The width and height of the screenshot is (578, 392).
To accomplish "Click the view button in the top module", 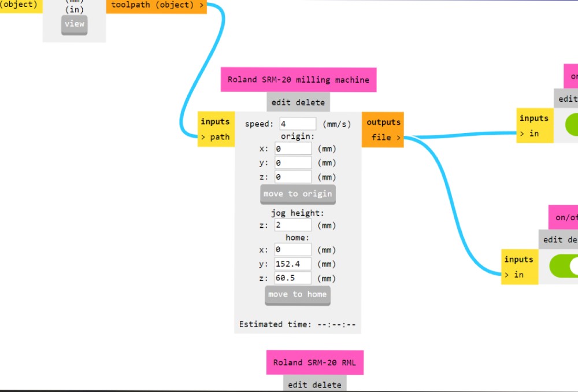I will tap(75, 25).
